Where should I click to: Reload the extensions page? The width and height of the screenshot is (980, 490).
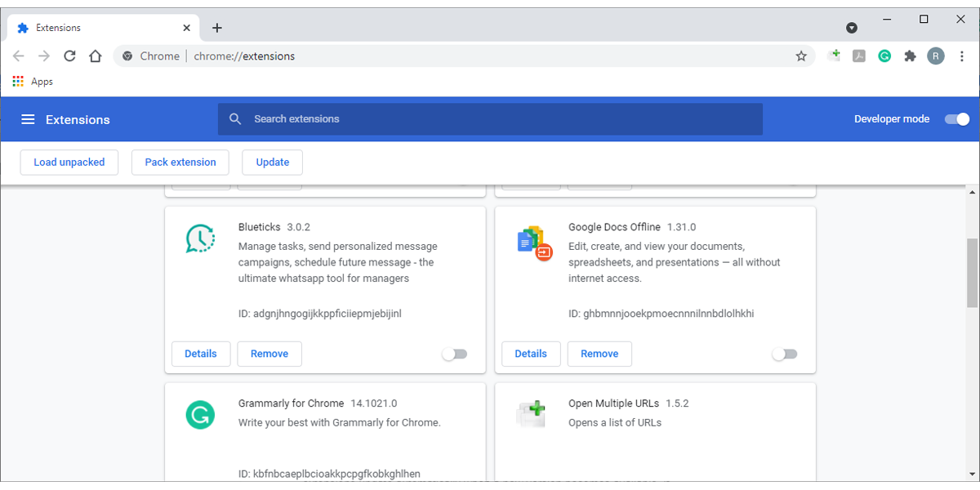click(x=70, y=56)
